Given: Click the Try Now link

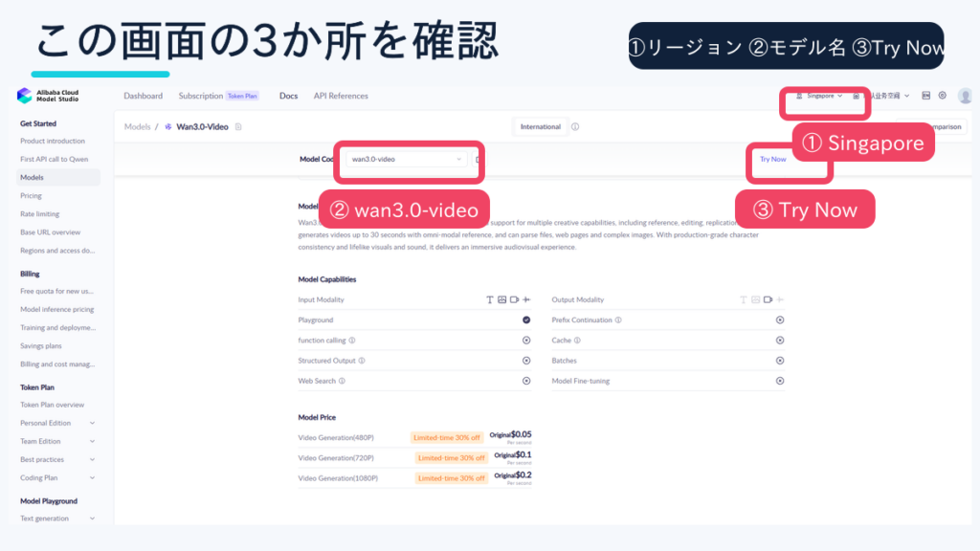Looking at the screenshot, I should point(773,160).
